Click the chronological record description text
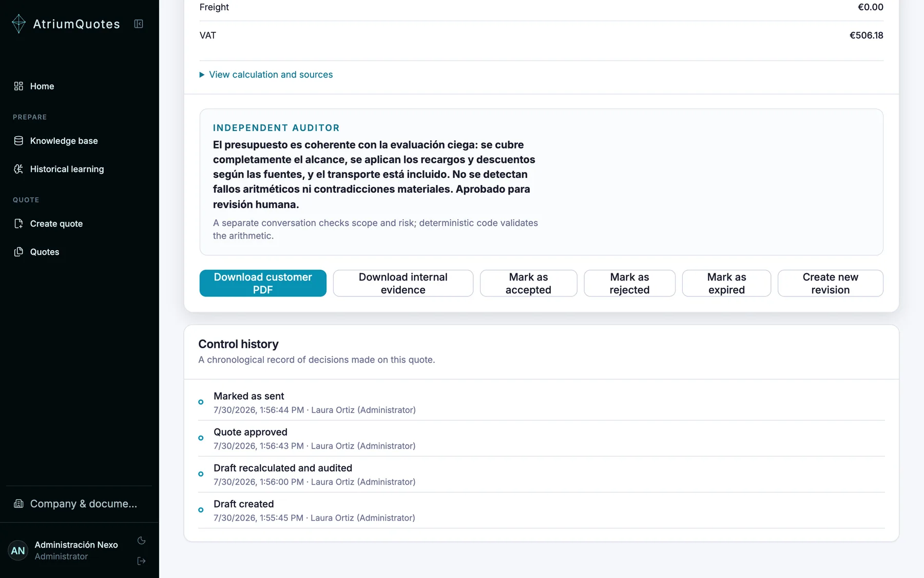This screenshot has width=924, height=578. click(x=316, y=360)
